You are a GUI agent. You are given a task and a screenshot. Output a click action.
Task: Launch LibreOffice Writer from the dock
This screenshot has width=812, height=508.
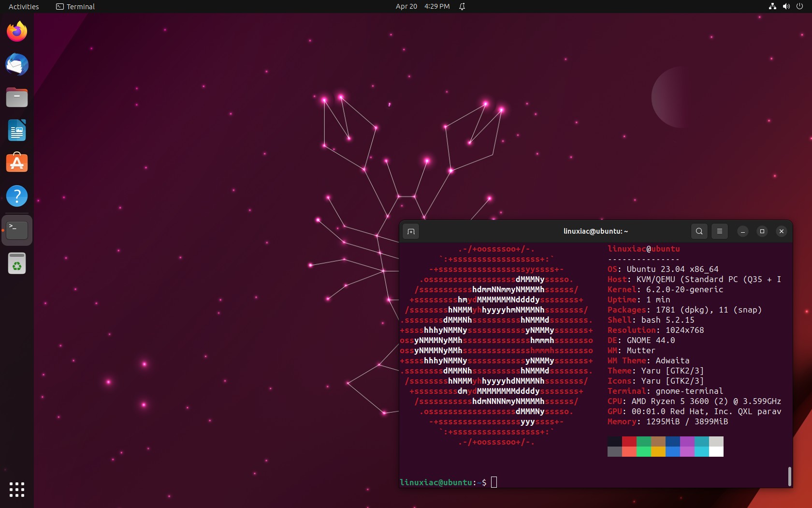pyautogui.click(x=17, y=130)
